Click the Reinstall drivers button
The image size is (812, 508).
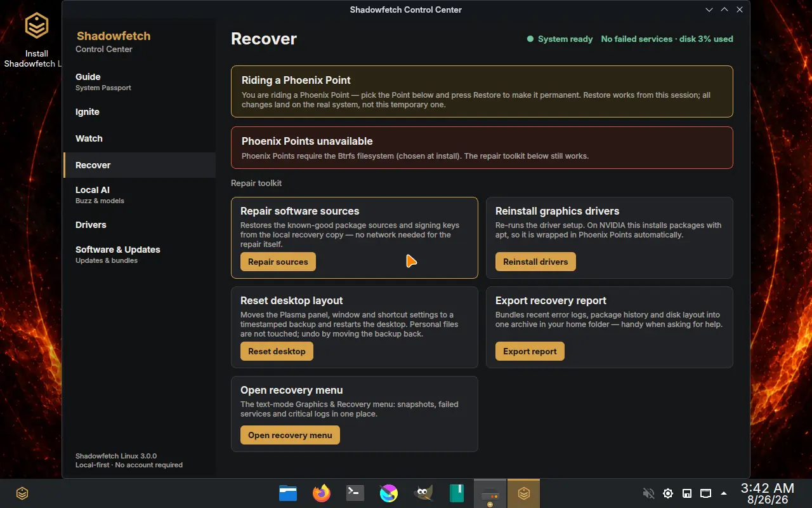pos(535,262)
